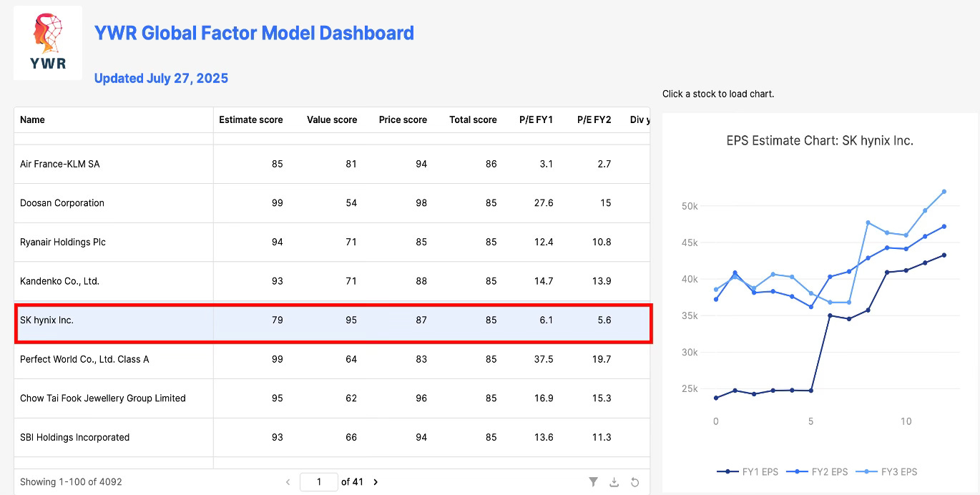
Task: Sort by the Name column header
Action: (x=114, y=119)
